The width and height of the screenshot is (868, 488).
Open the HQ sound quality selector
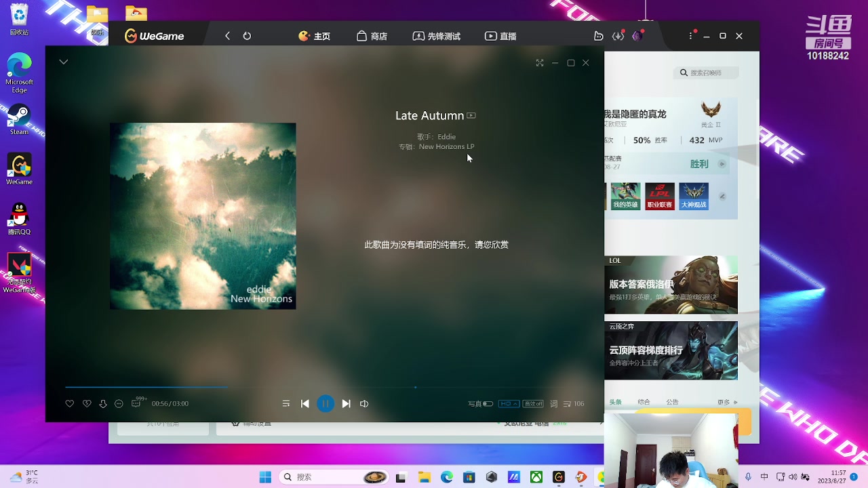[x=509, y=404]
